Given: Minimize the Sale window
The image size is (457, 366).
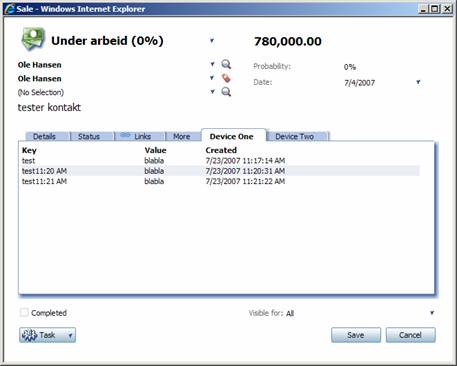Looking at the screenshot, I should click(x=423, y=9).
